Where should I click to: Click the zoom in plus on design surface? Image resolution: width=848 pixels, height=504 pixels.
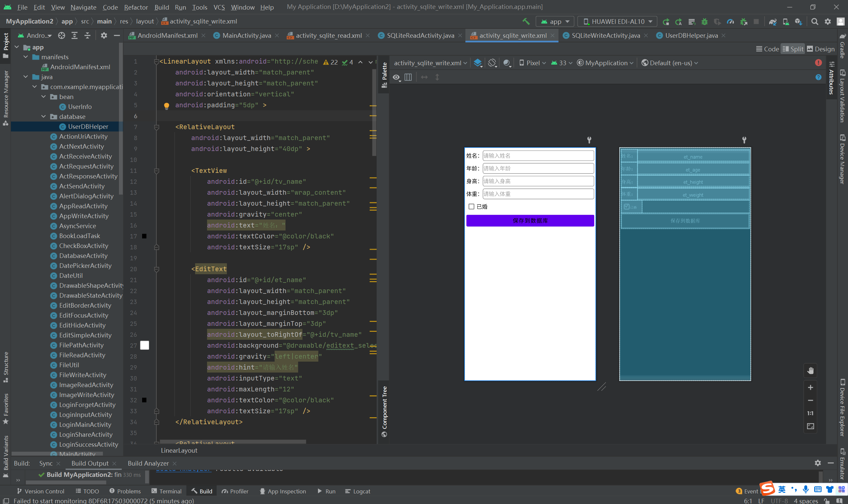[x=810, y=387]
